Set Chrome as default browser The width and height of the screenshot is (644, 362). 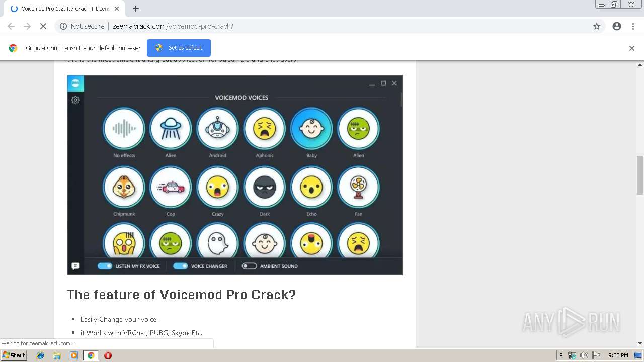coord(179,48)
